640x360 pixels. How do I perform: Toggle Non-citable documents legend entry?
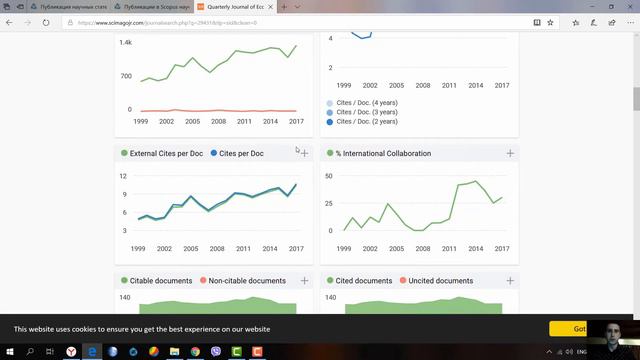coord(243,281)
